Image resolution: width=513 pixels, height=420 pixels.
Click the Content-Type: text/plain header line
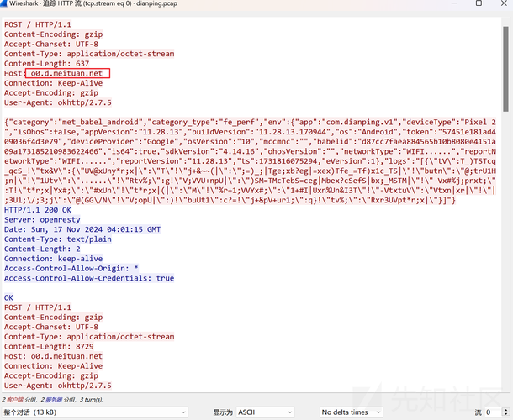tap(57, 239)
